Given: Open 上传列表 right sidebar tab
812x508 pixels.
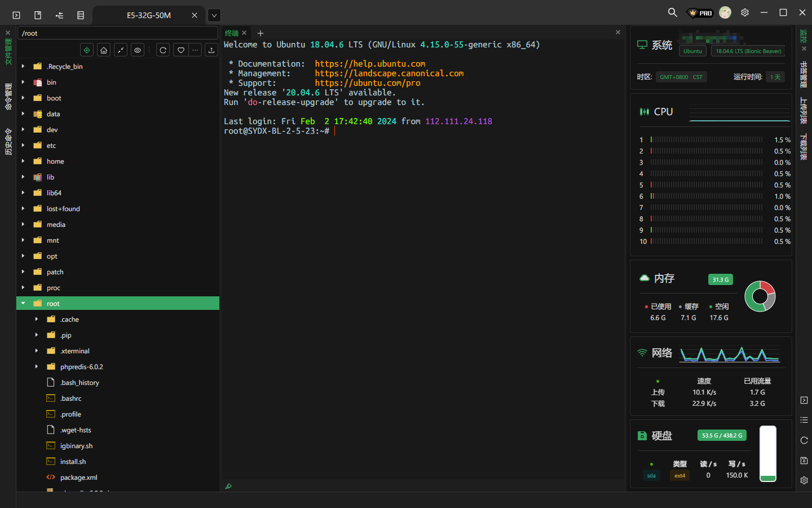Looking at the screenshot, I should pos(804,111).
